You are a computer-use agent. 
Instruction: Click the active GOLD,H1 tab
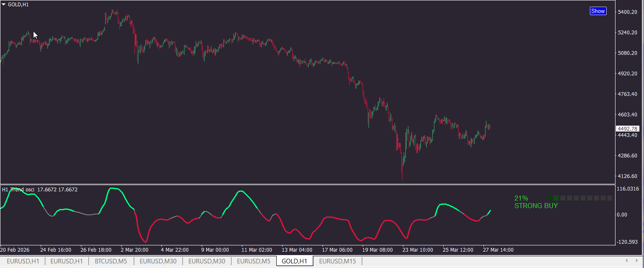(x=294, y=261)
